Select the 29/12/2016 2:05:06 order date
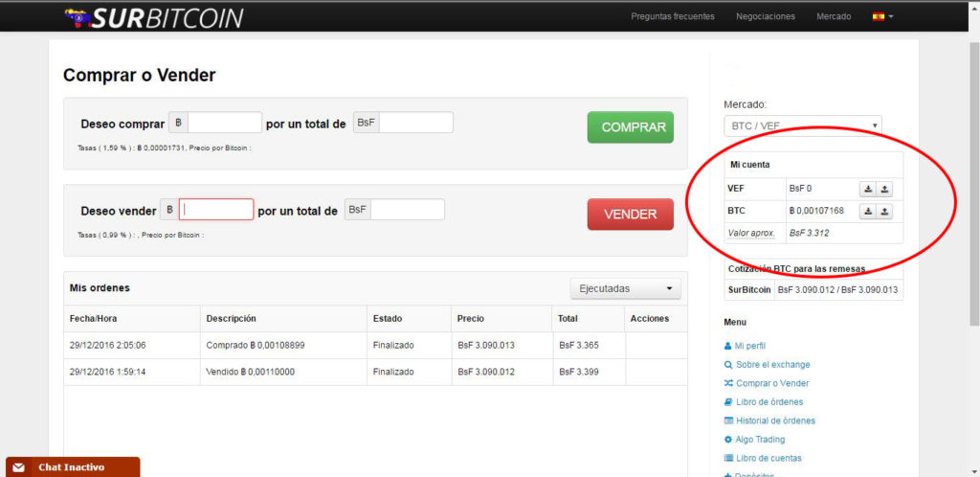Image resolution: width=980 pixels, height=477 pixels. coord(107,345)
